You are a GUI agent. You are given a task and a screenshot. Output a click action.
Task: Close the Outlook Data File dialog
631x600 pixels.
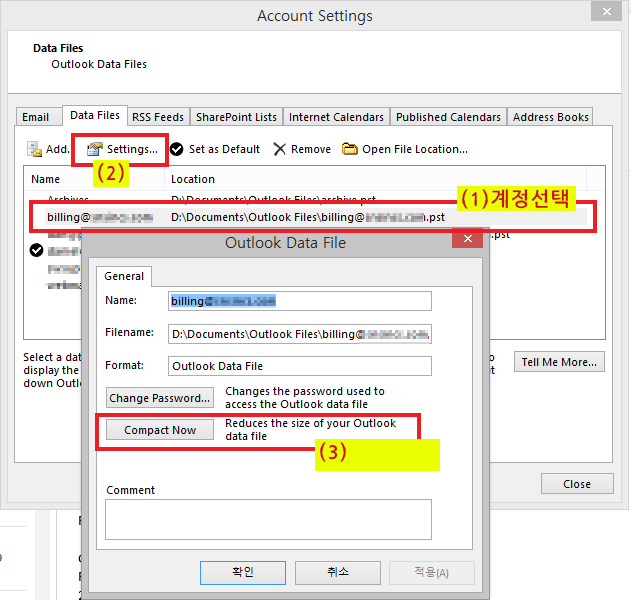(x=467, y=238)
